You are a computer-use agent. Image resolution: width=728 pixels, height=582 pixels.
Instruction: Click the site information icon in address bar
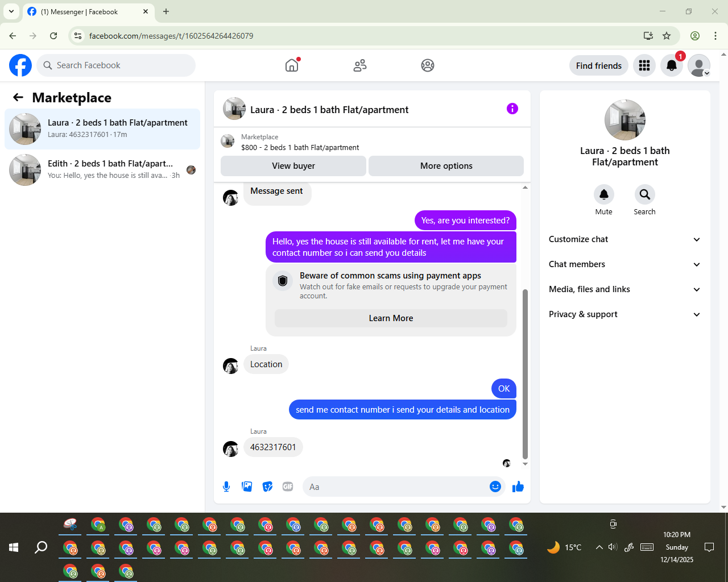[x=78, y=36]
